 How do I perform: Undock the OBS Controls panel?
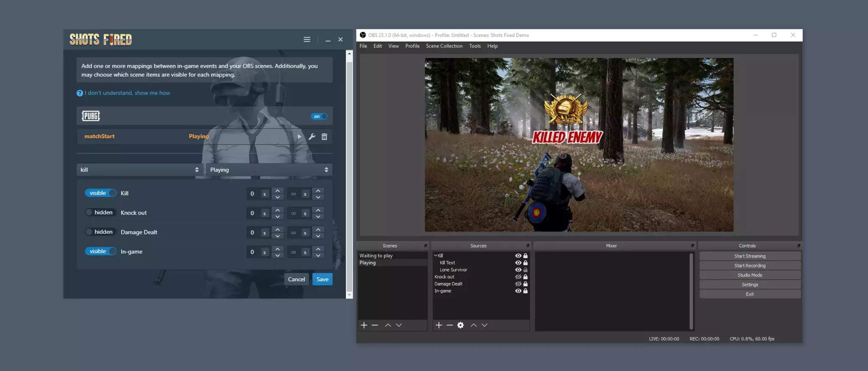[798, 246]
